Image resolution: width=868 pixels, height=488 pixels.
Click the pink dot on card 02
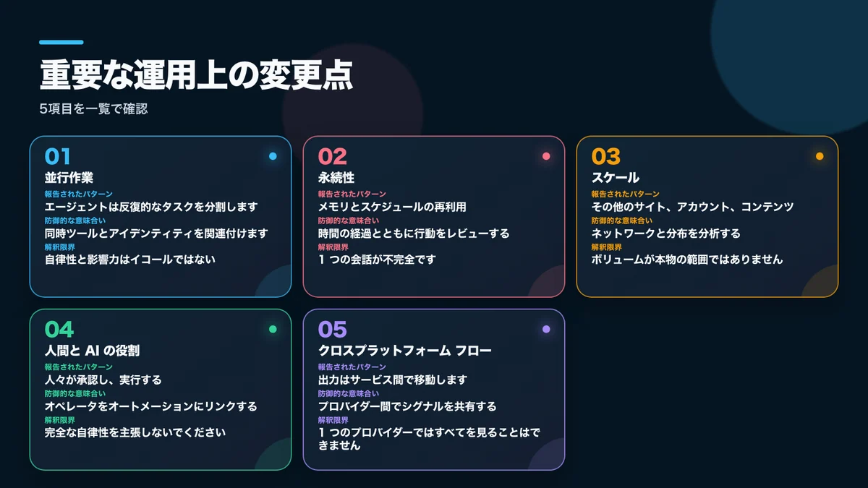tap(546, 156)
